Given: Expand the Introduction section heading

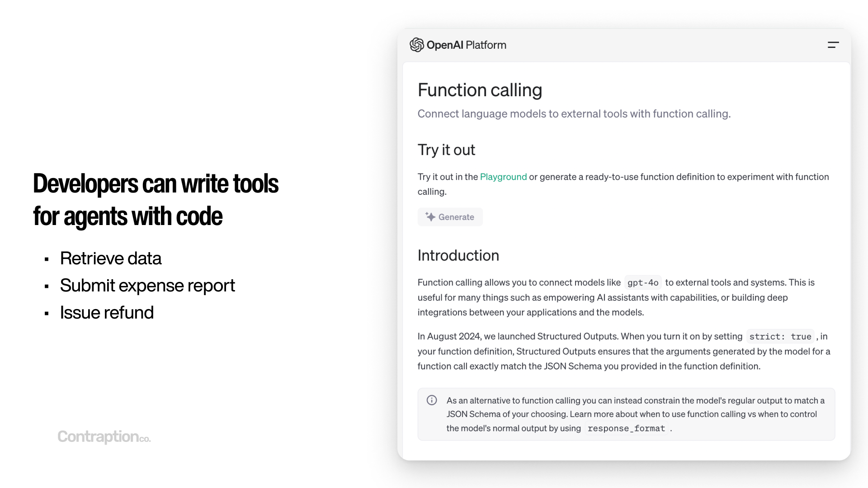Looking at the screenshot, I should [458, 255].
